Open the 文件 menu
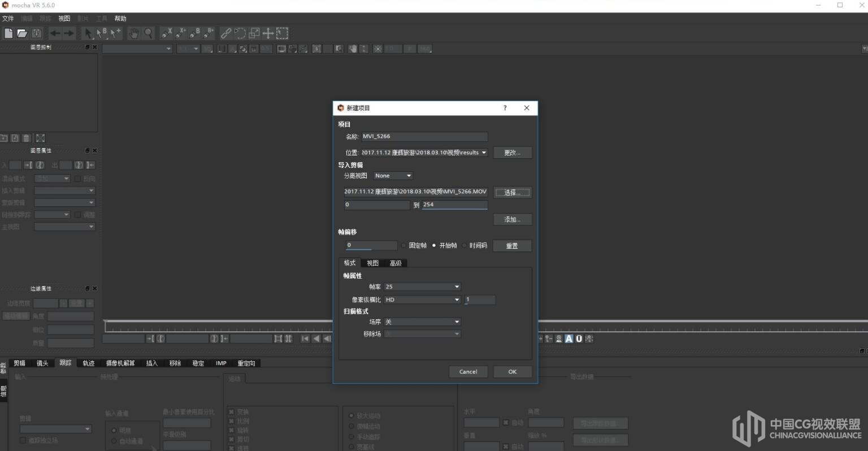 click(8, 19)
